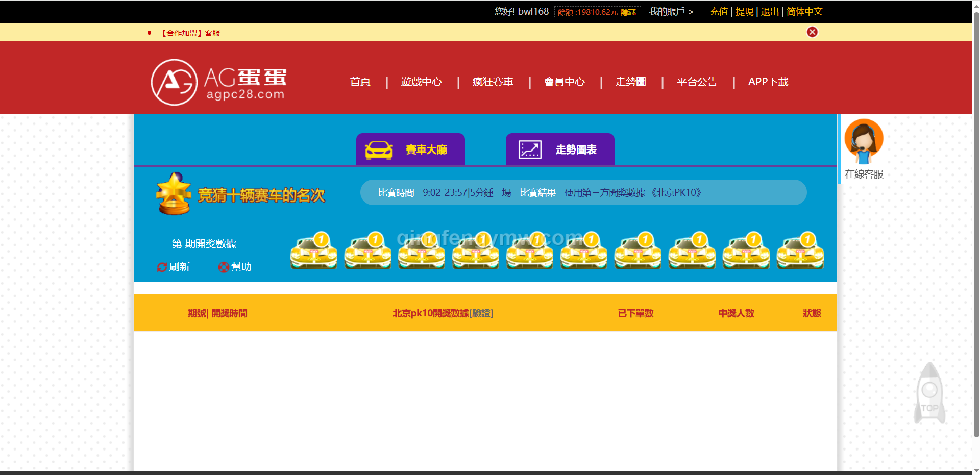980x475 pixels.
Task: Open the [驗證] verification link
Action: coord(481,313)
